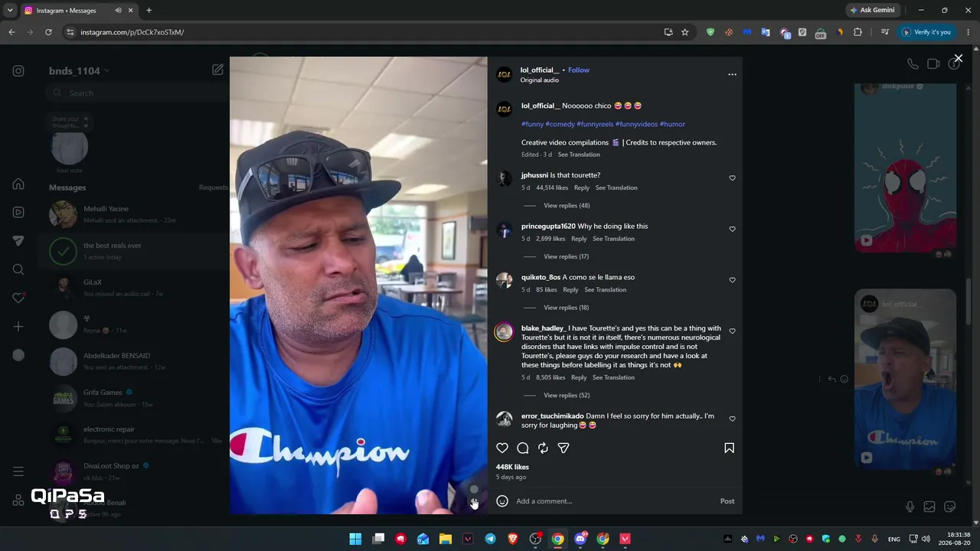Open the Windows Start menu
The height and width of the screenshot is (551, 980).
click(x=355, y=539)
